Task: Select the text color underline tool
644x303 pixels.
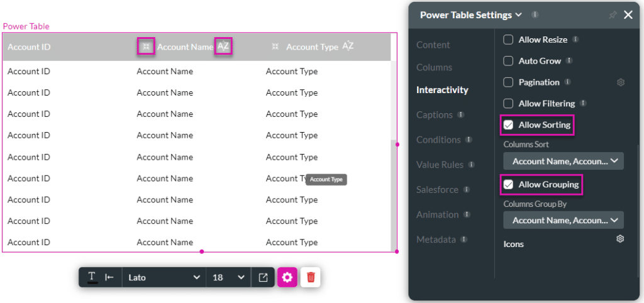Action: click(92, 277)
